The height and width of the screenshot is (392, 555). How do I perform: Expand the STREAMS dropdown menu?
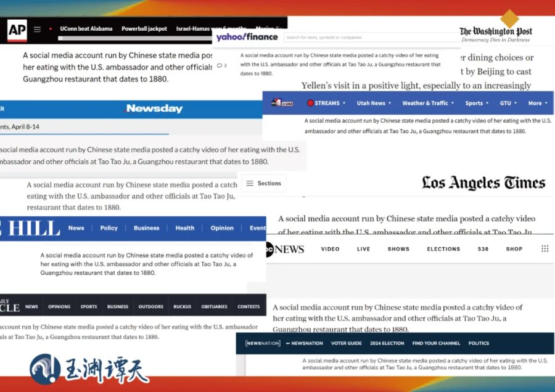coord(327,103)
